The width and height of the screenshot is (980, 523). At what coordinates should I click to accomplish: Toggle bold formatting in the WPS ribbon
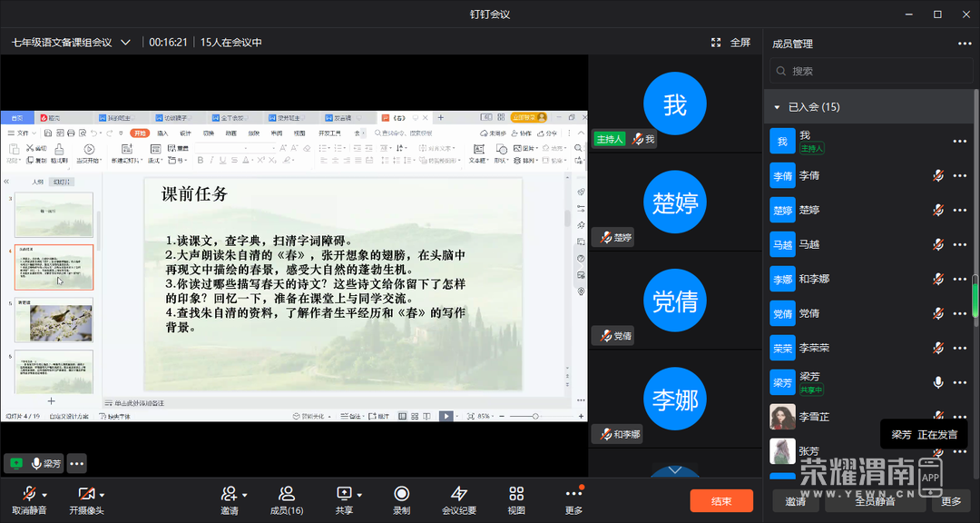click(199, 162)
